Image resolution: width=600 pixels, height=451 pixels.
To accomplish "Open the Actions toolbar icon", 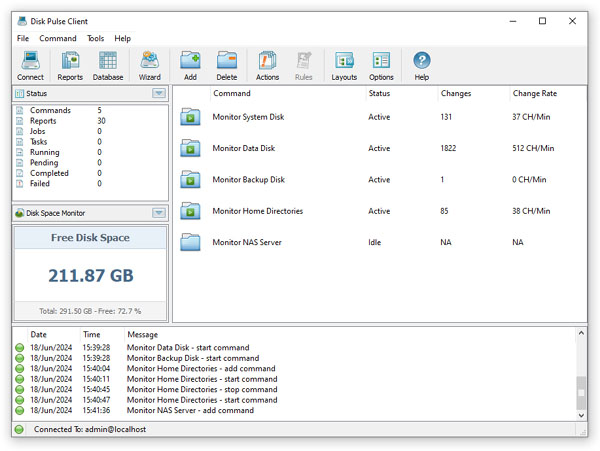I will (x=267, y=61).
